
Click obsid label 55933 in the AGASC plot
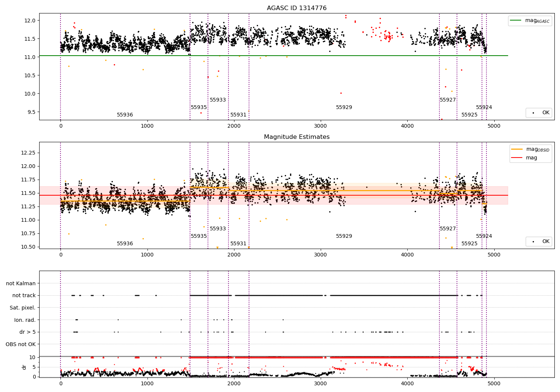[218, 100]
